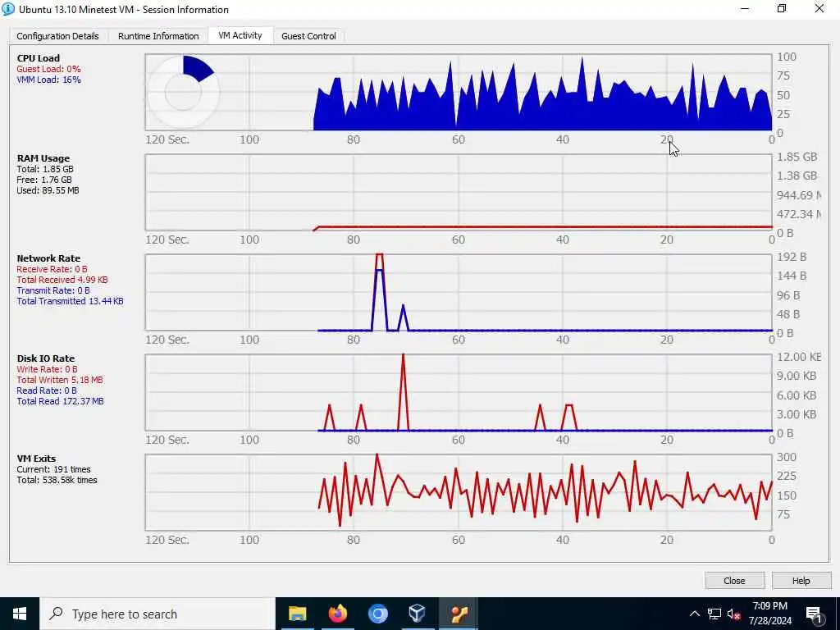Screen dimensions: 840x630
Task: Switch to the Configuration Details tab
Action: click(58, 36)
